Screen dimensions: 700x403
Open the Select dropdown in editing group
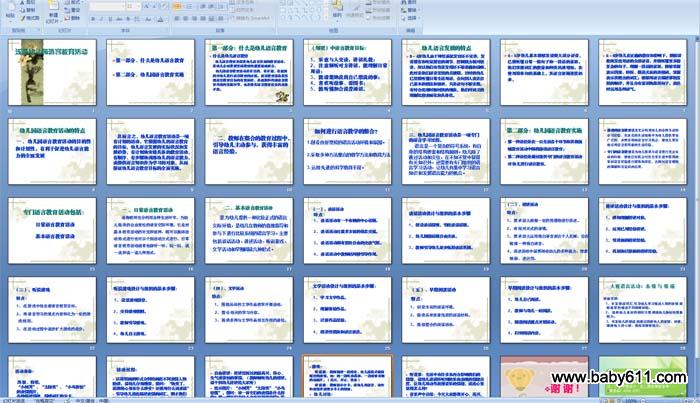tap(410, 18)
